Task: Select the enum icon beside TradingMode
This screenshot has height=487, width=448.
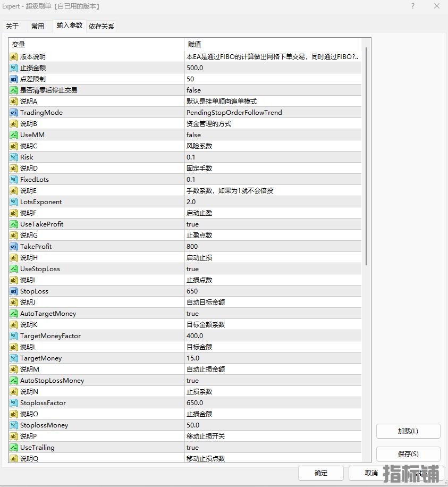Action: [14, 112]
